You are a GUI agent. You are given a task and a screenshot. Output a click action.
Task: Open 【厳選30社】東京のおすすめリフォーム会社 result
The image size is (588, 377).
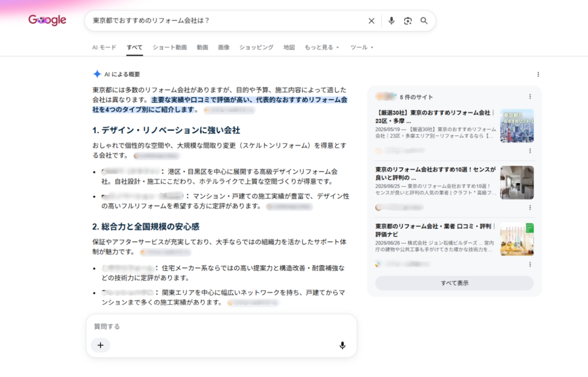(x=435, y=116)
